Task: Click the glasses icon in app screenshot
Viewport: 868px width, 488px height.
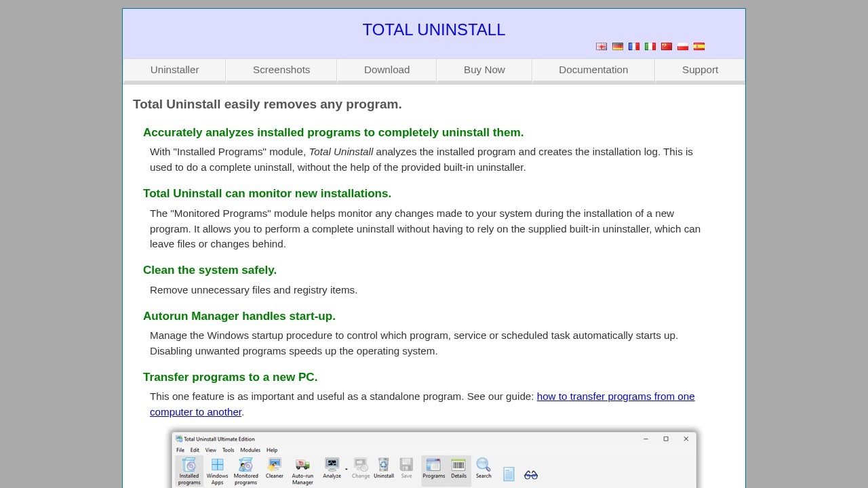Action: 531,475
